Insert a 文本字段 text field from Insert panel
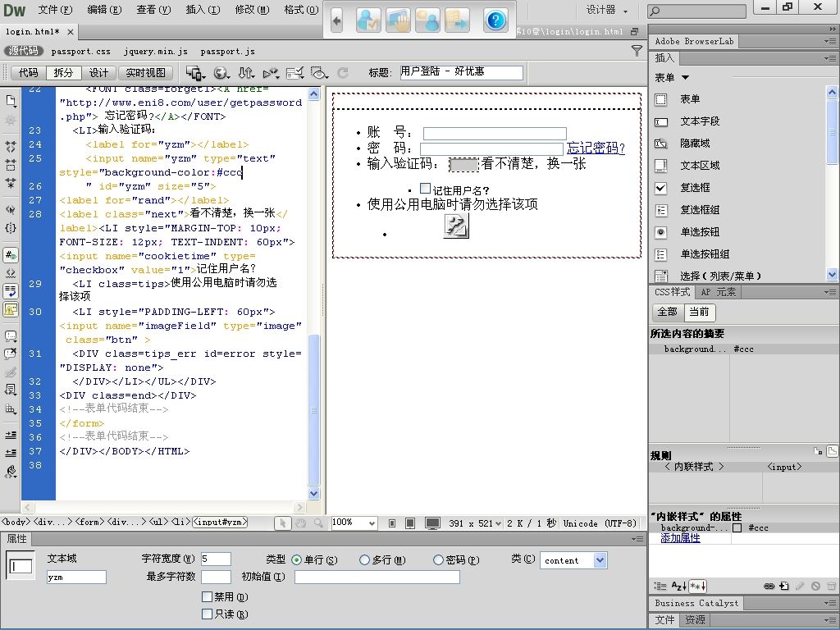 (x=700, y=121)
